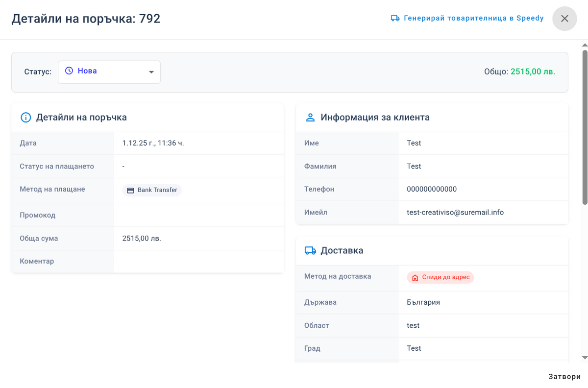Click phone number '000000000000'
Screen dimensions: 588x388
(x=432, y=189)
